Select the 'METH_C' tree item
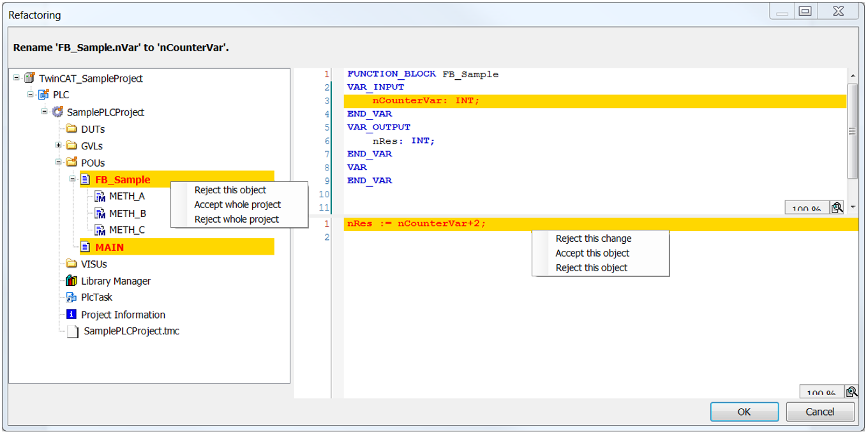The image size is (868, 434). (127, 230)
